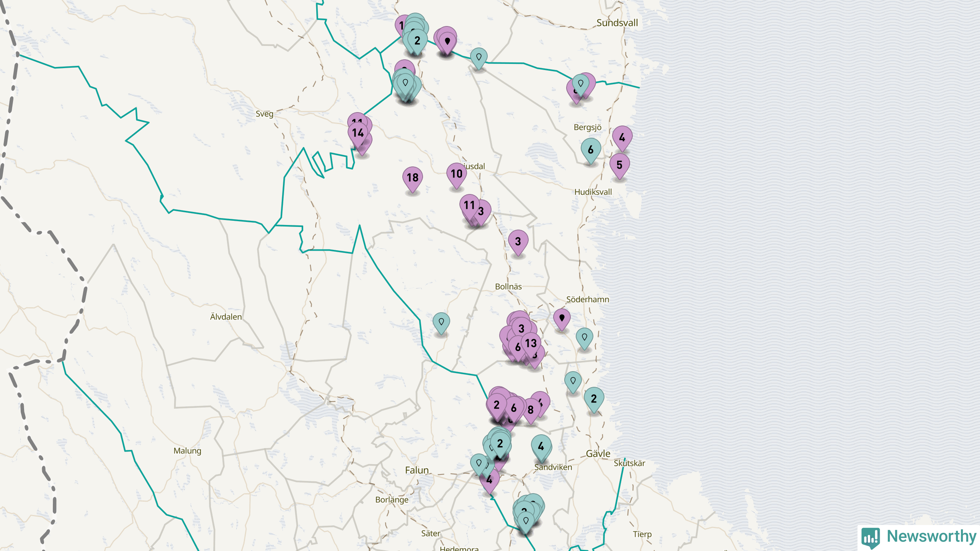Click the Bollnäs town label
This screenshot has width=980, height=551.
[508, 287]
